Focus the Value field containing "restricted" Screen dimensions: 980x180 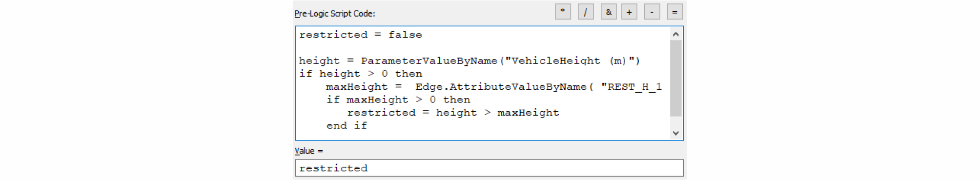pyautogui.click(x=489, y=168)
